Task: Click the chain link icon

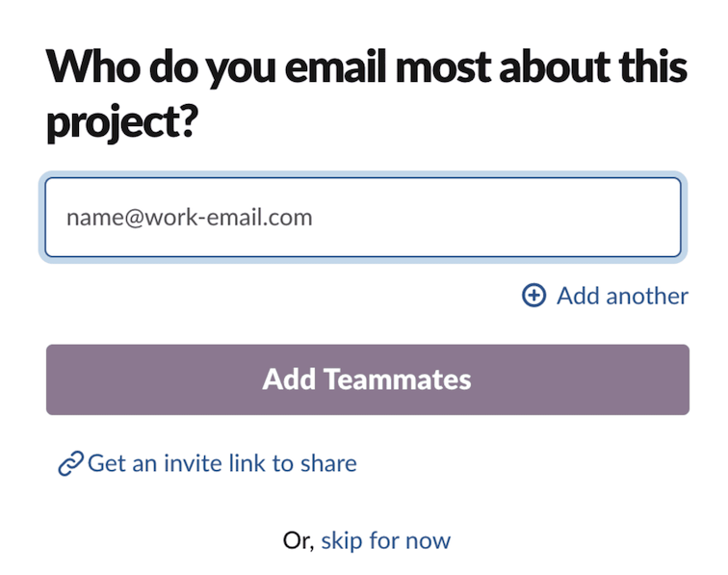Action: (70, 463)
